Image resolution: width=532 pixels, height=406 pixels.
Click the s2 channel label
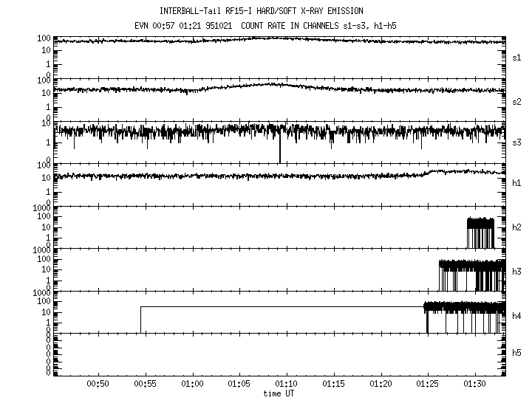coord(517,100)
